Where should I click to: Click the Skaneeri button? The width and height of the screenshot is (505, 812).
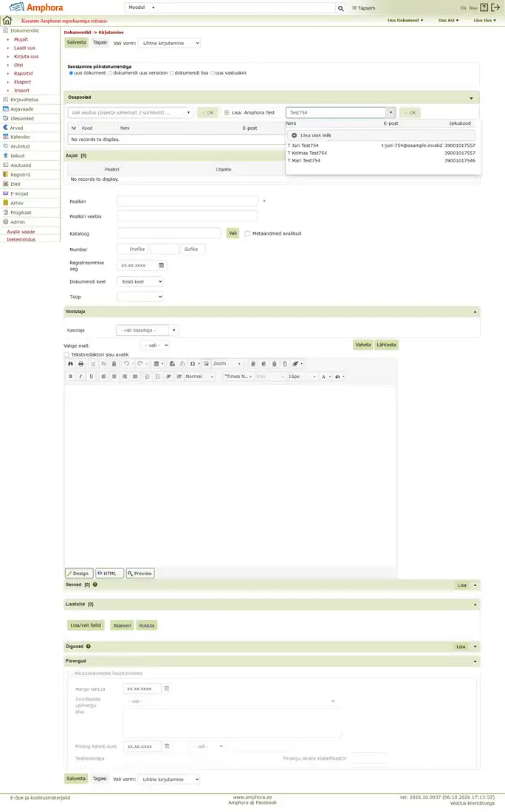click(x=122, y=625)
